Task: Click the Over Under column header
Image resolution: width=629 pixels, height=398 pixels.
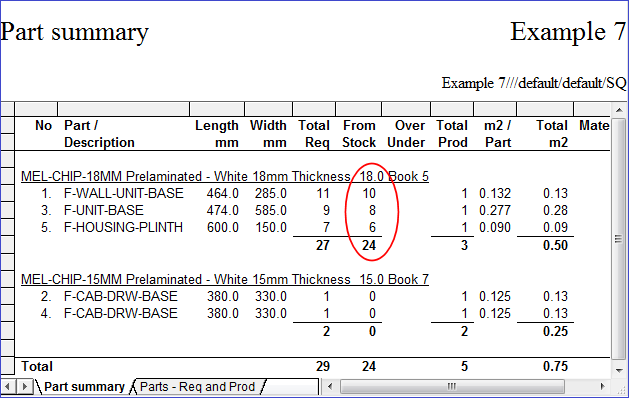Action: coord(406,134)
